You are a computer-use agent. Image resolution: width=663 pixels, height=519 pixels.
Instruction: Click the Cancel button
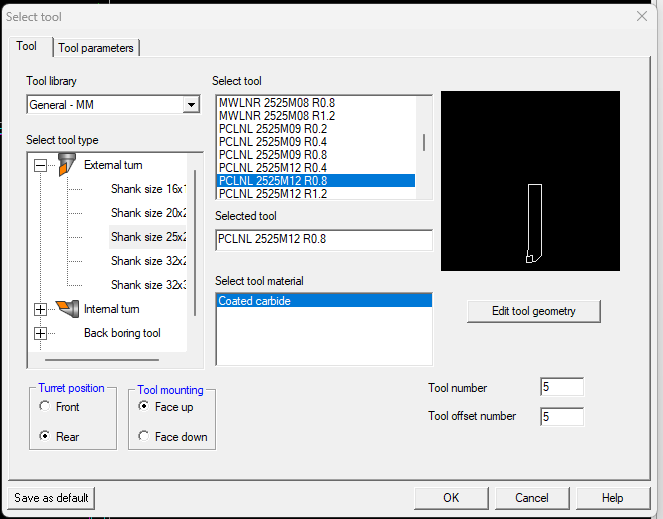[x=532, y=498]
